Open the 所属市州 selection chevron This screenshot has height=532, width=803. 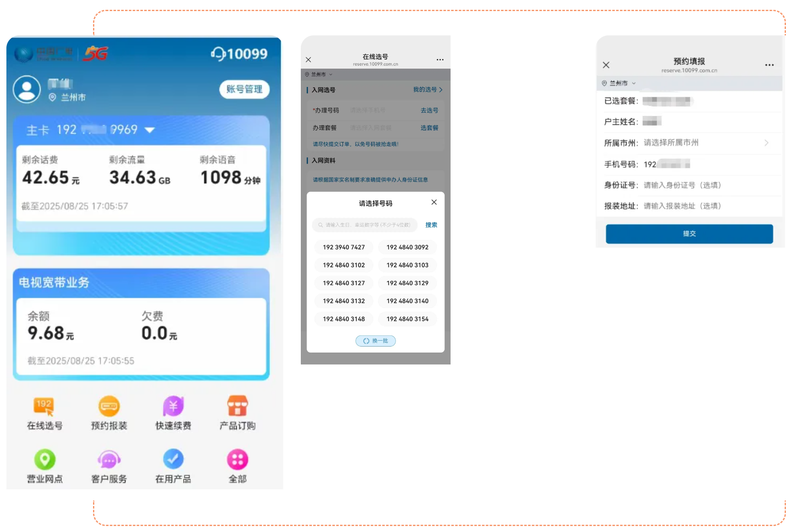tap(766, 143)
